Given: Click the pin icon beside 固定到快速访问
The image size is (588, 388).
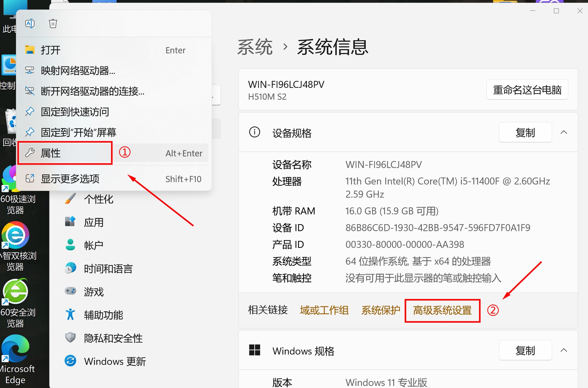Looking at the screenshot, I should (30, 111).
